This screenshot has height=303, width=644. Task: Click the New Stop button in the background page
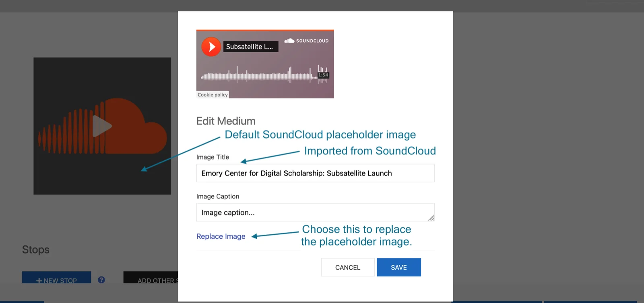pyautogui.click(x=56, y=278)
